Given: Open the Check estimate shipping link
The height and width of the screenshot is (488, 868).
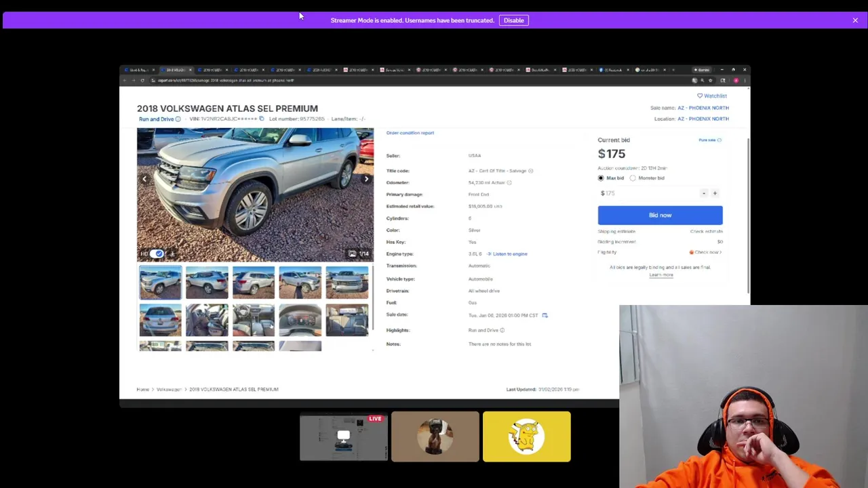Looking at the screenshot, I should [707, 231].
